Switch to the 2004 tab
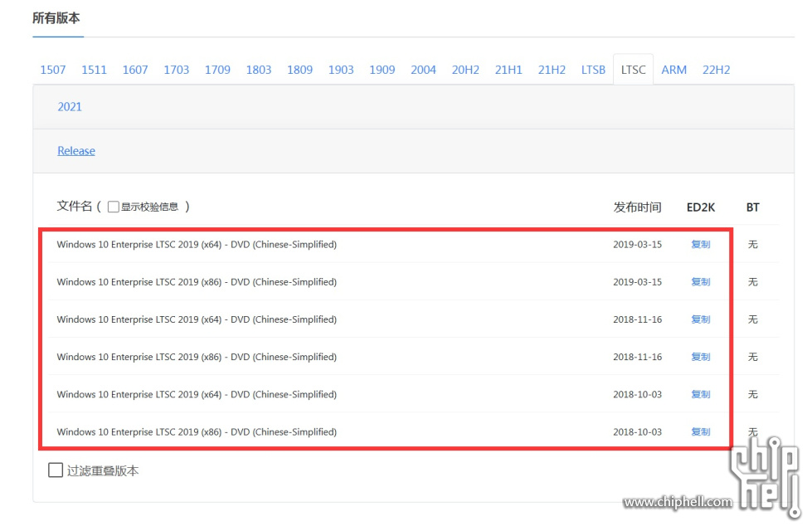 pyautogui.click(x=424, y=70)
